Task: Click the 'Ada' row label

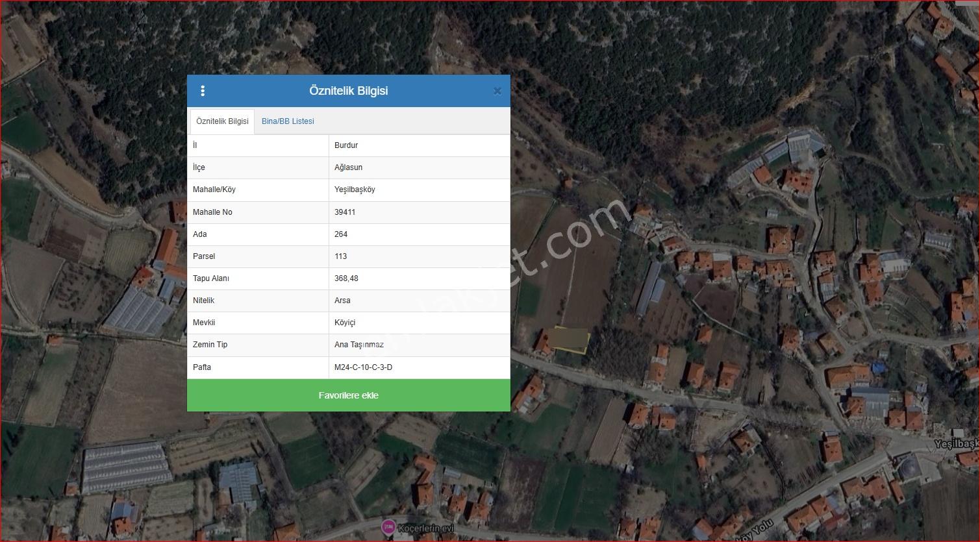Action: (200, 234)
